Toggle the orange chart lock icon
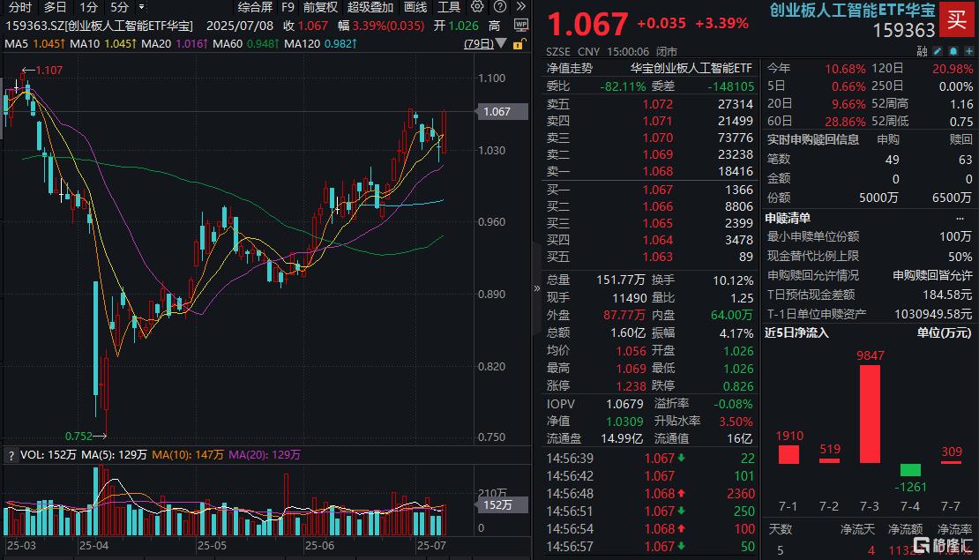979x560 pixels. pyautogui.click(x=519, y=44)
